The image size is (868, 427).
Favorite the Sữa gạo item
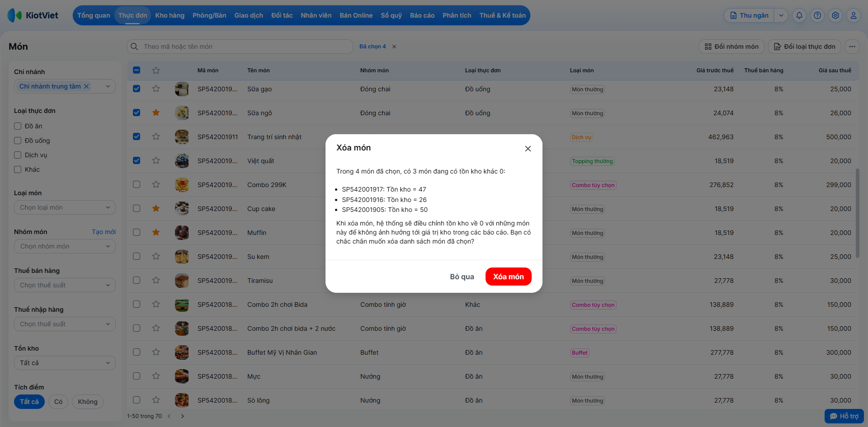click(x=156, y=89)
